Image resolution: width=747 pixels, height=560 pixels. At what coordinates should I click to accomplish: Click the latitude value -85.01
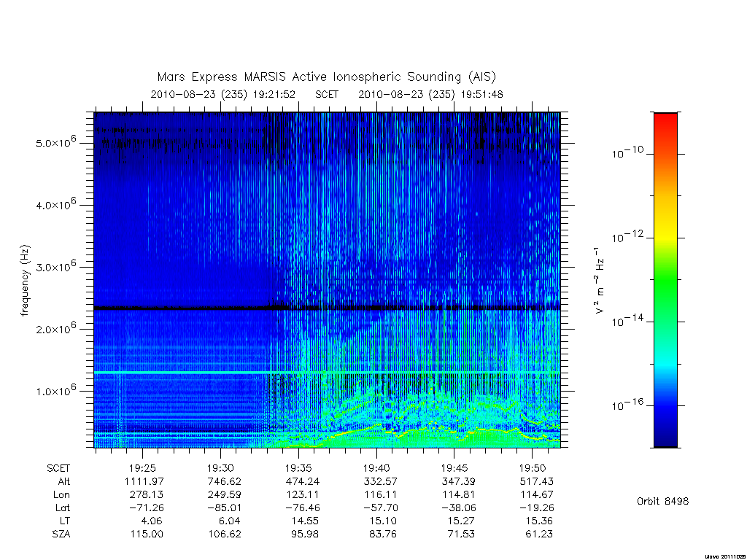225,508
